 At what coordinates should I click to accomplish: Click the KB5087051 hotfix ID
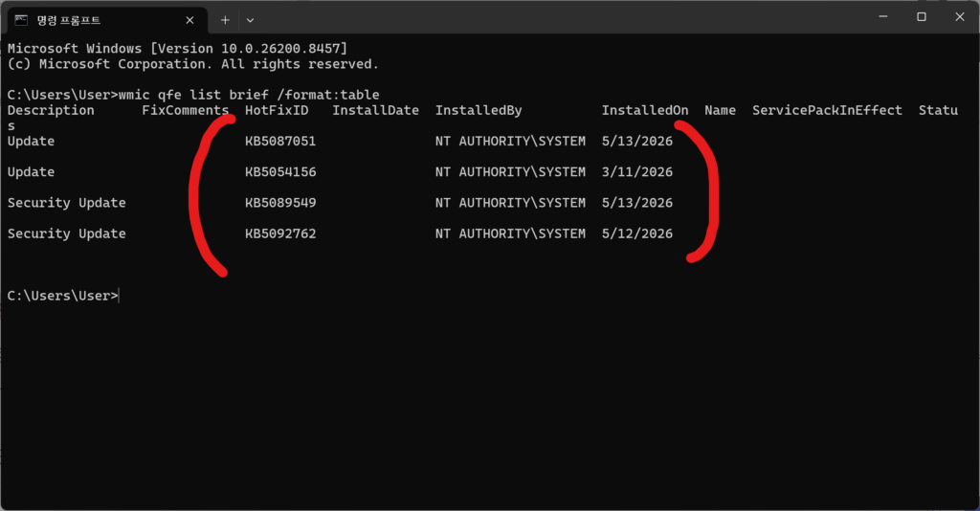pos(280,142)
